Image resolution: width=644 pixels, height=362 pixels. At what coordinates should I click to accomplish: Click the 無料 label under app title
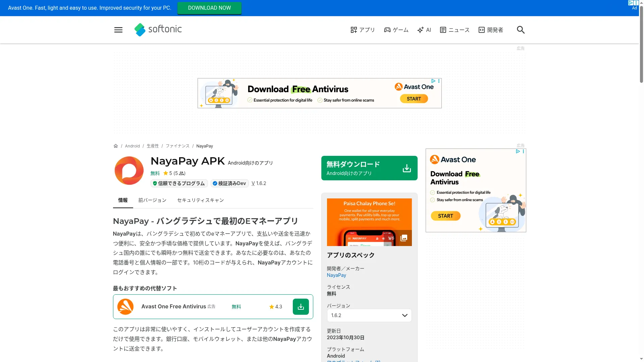(x=155, y=173)
